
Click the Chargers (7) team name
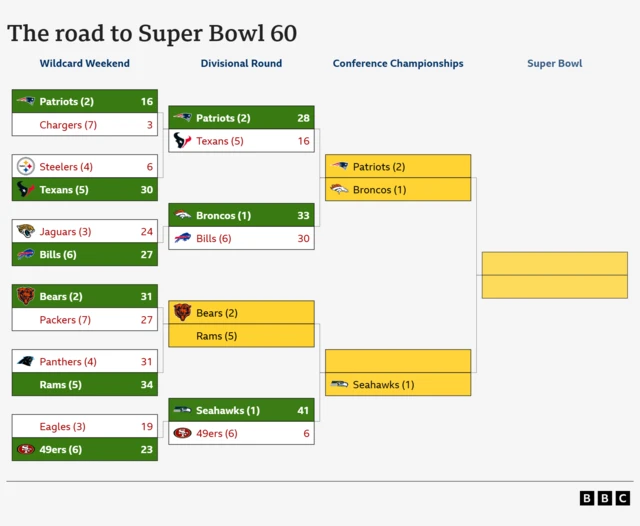pyautogui.click(x=68, y=125)
